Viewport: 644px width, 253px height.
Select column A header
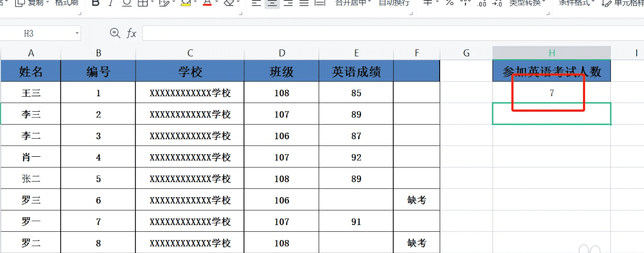click(31, 53)
